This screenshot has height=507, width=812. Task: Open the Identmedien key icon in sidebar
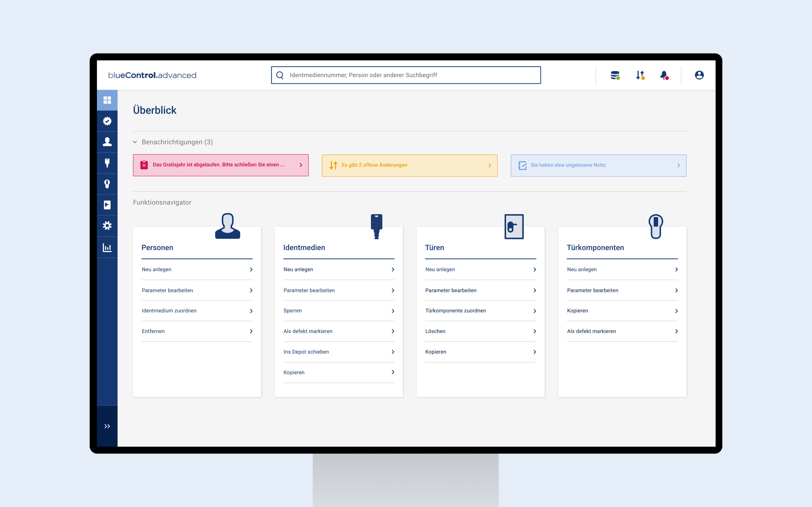[x=107, y=163]
